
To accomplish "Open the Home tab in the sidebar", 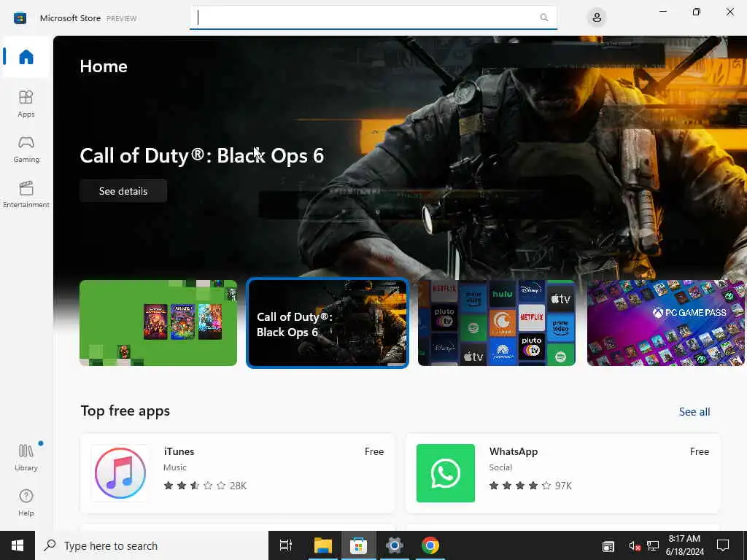I will [x=26, y=57].
